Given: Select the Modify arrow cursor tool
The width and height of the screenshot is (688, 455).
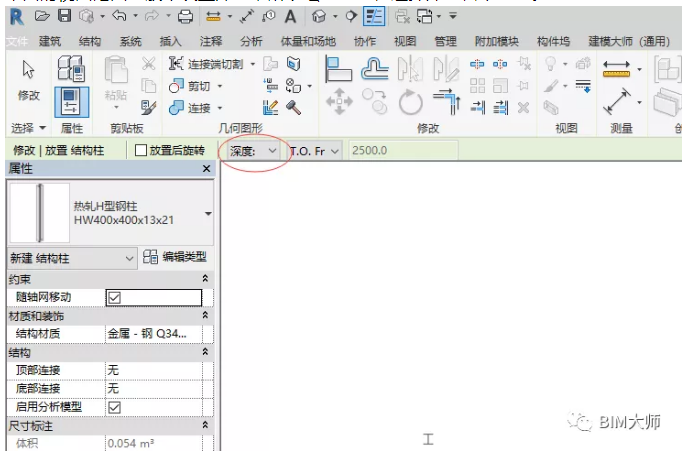Looking at the screenshot, I should 29,70.
